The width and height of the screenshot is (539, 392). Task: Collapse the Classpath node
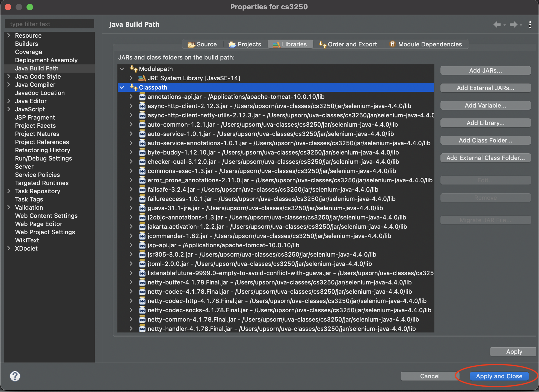coord(122,87)
